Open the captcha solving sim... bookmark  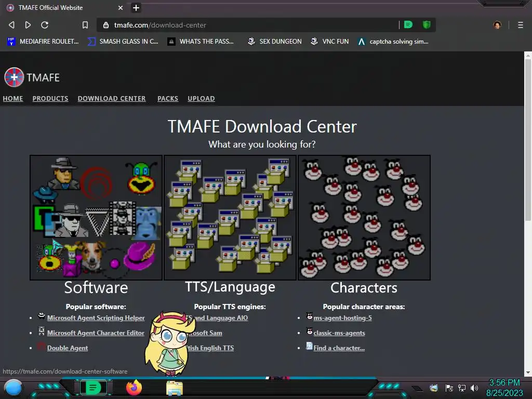tap(393, 42)
